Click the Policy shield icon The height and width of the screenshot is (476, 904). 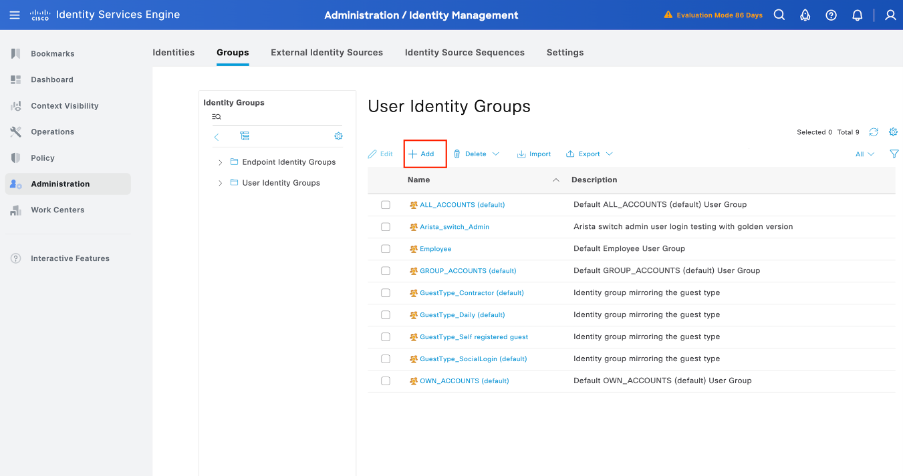[x=16, y=158]
